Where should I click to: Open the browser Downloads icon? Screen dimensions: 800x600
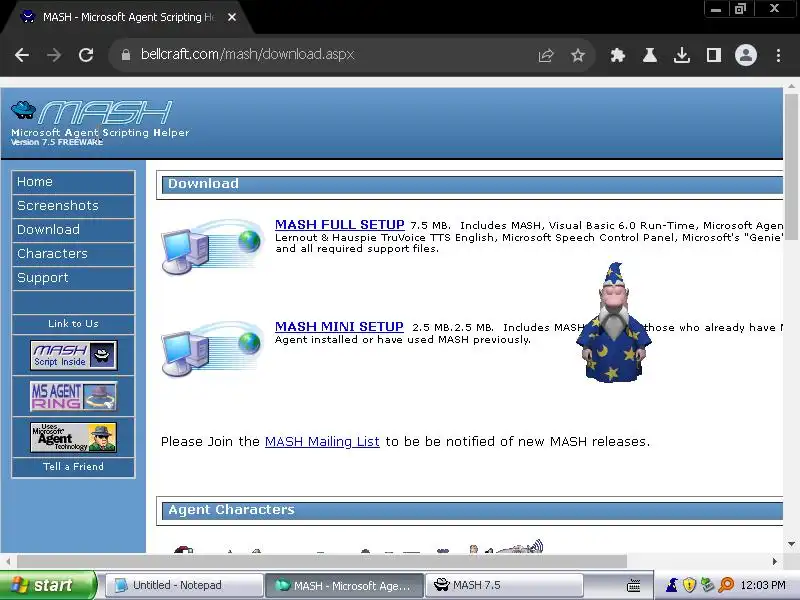682,55
